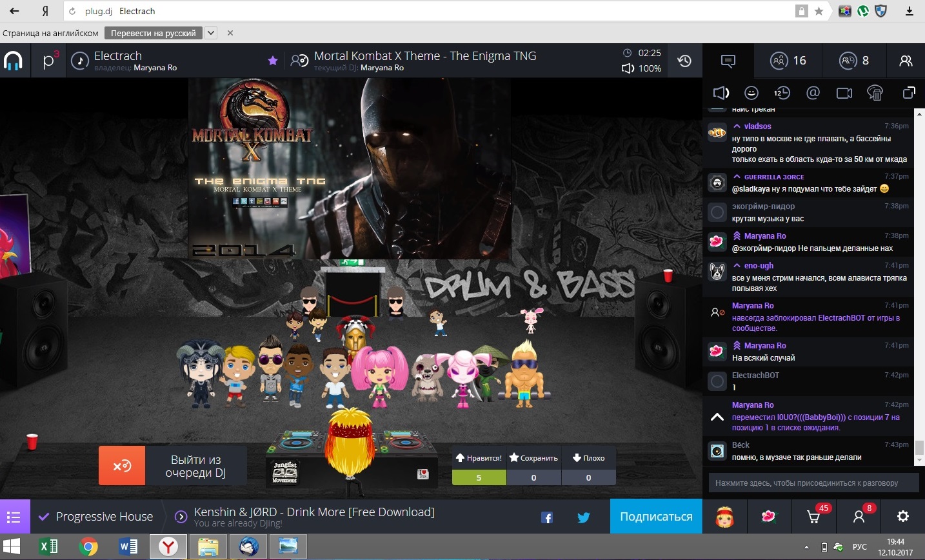Leave the DJ queue button
The image size is (925, 560).
tap(173, 466)
